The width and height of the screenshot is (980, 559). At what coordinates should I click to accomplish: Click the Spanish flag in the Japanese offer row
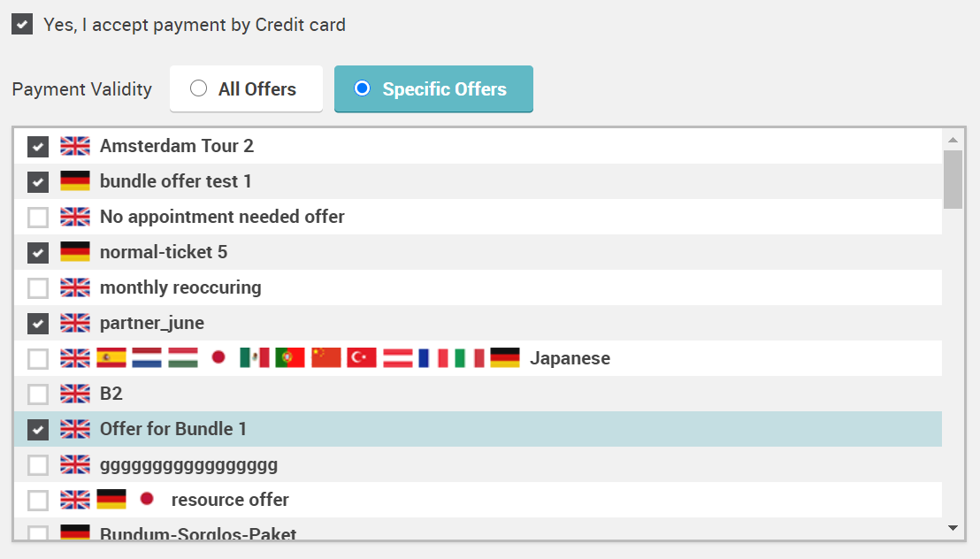click(111, 358)
